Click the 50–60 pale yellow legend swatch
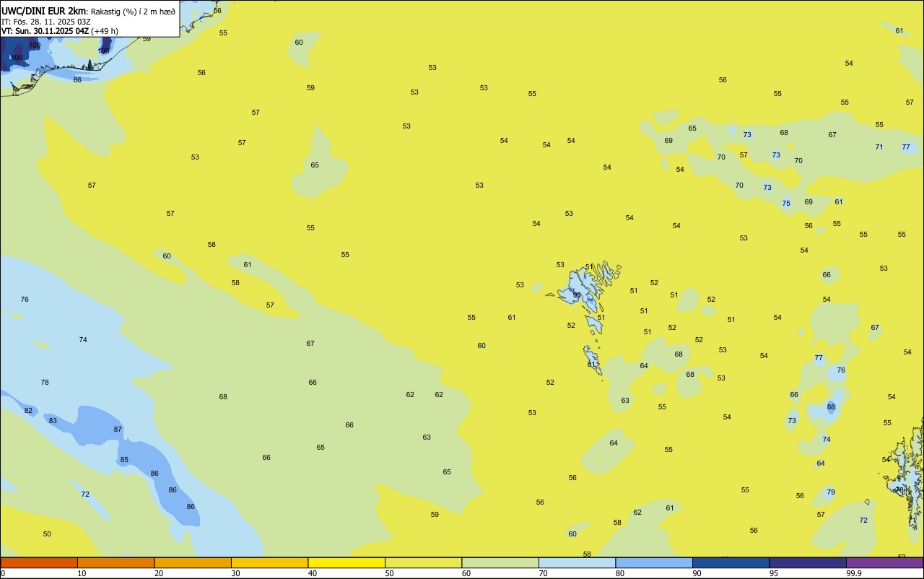This screenshot has width=924, height=579. (x=423, y=562)
